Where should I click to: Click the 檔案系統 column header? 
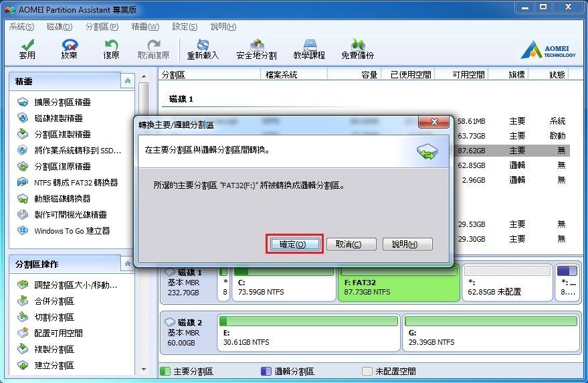[282, 75]
